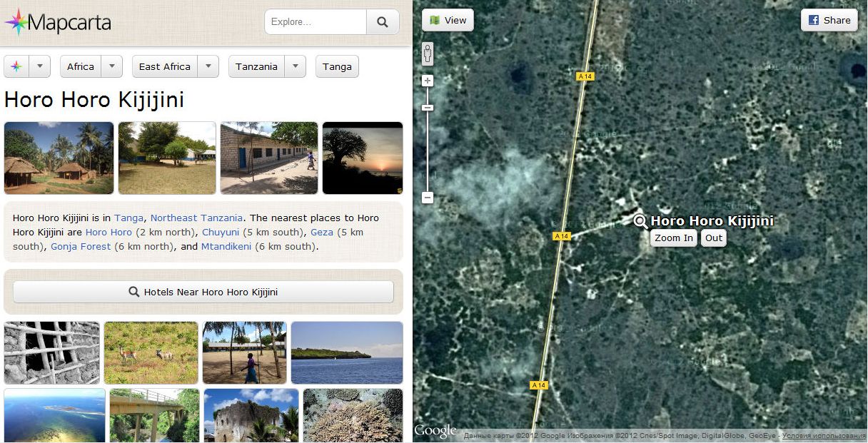Open the thatched huts photo thumbnail
The image size is (868, 443).
59,158
